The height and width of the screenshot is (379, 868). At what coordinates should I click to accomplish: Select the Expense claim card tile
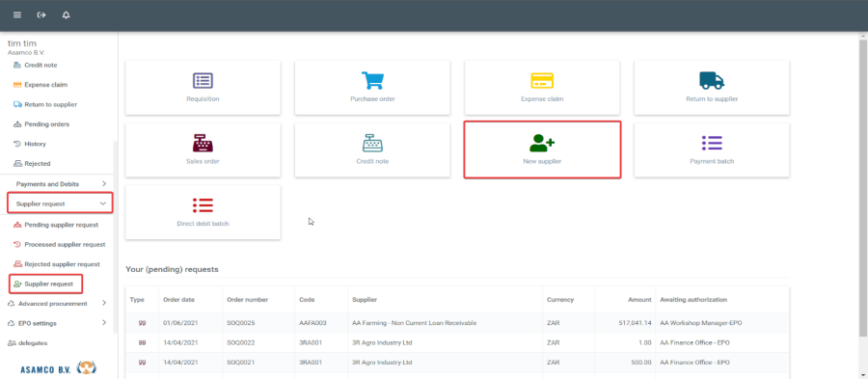542,88
